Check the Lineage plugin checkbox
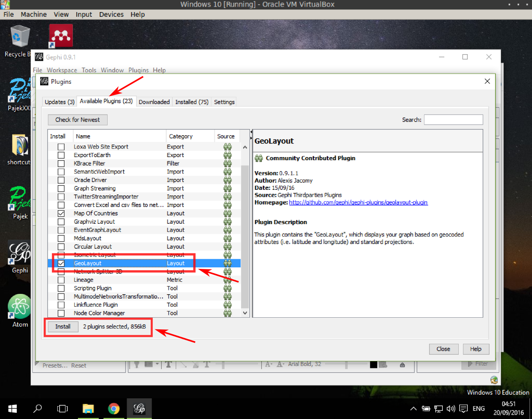The height and width of the screenshot is (419, 532). coord(61,280)
